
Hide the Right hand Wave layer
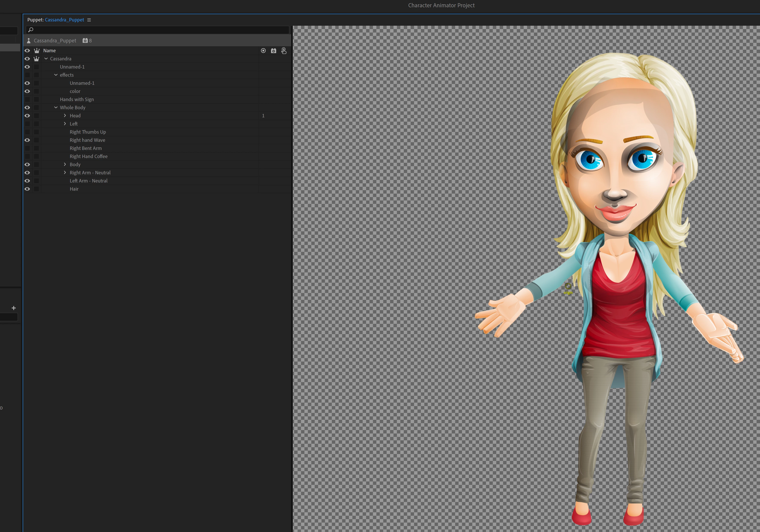pyautogui.click(x=27, y=140)
